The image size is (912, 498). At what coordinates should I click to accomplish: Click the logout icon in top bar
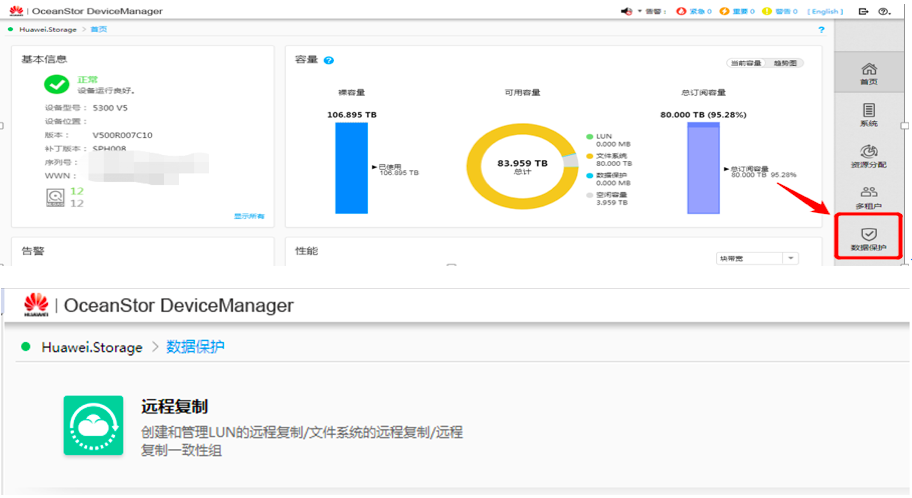(863, 11)
